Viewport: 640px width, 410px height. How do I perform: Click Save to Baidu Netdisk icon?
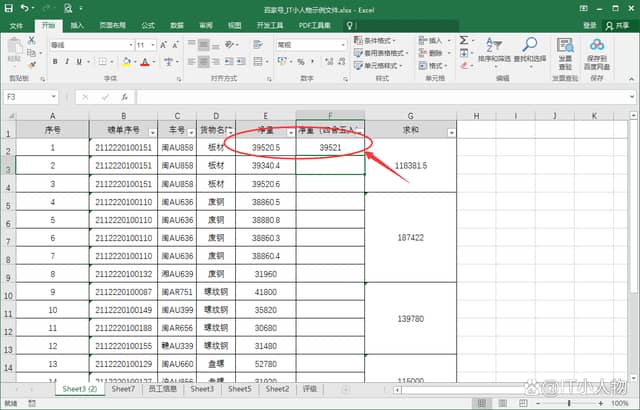click(596, 50)
